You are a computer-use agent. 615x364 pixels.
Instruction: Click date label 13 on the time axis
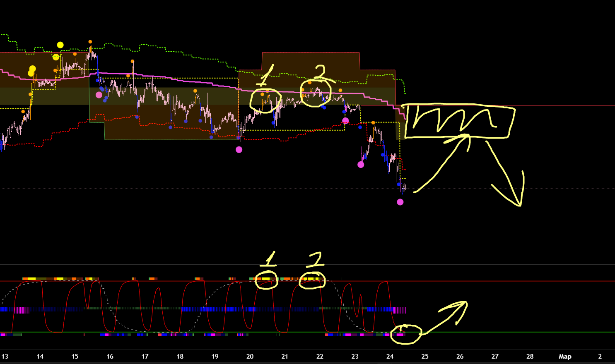point(5,357)
